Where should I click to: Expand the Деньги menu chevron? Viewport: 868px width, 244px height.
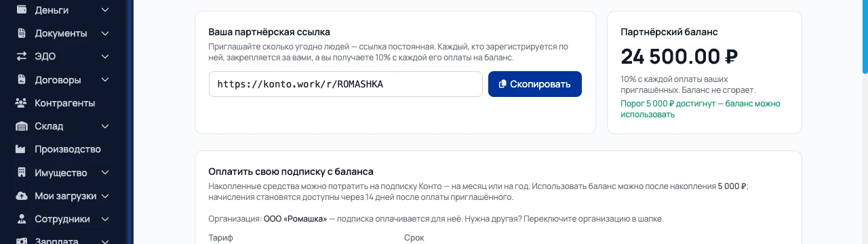point(105,10)
